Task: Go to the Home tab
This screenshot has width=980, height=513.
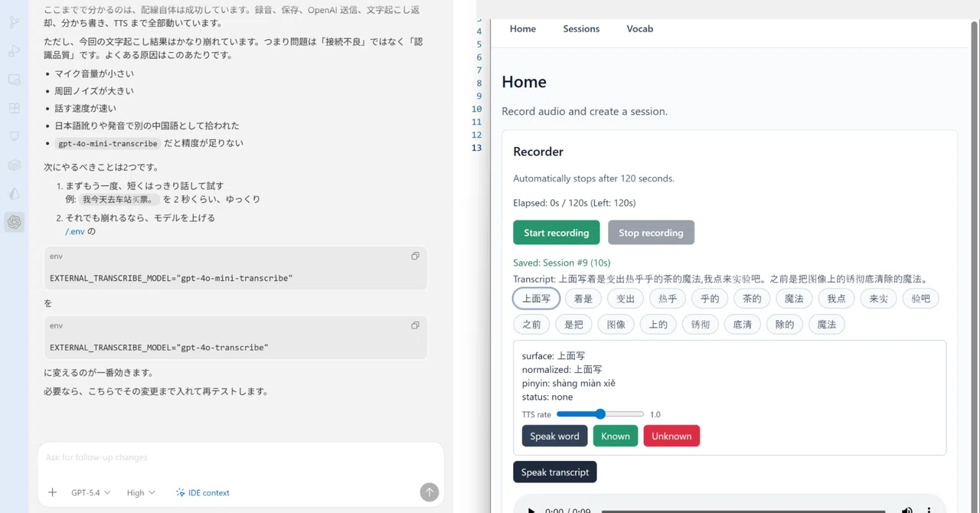Action: coord(523,29)
